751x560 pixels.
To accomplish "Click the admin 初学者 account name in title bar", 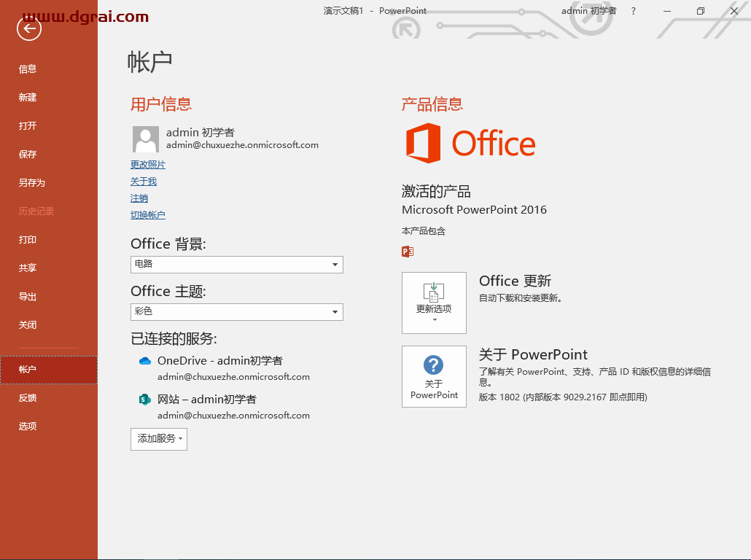I will click(x=588, y=11).
